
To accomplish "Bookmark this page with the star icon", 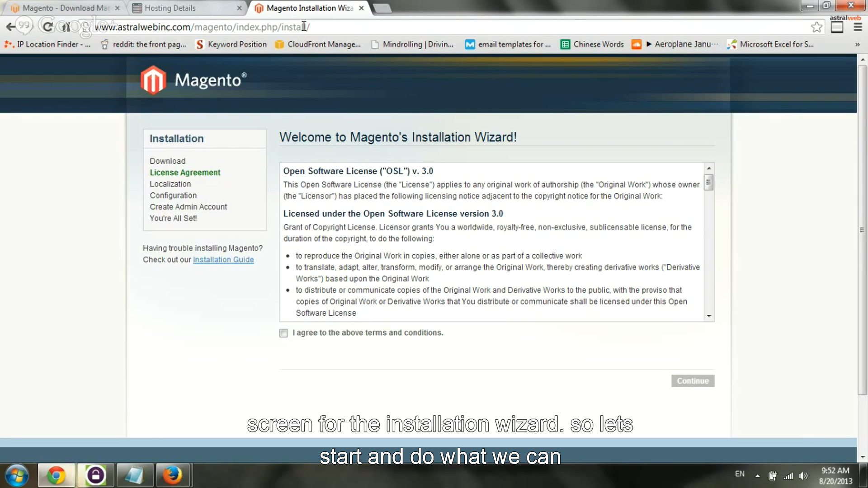I will pyautogui.click(x=816, y=27).
